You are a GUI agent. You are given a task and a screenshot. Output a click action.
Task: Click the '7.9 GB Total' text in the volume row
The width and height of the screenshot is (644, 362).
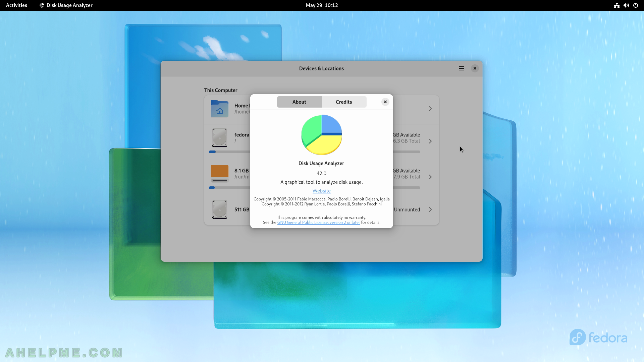[407, 177]
